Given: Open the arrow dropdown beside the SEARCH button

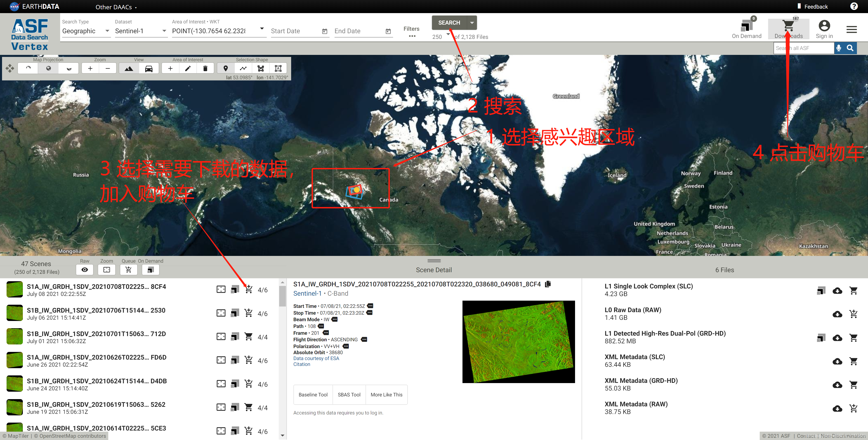Looking at the screenshot, I should 472,23.
